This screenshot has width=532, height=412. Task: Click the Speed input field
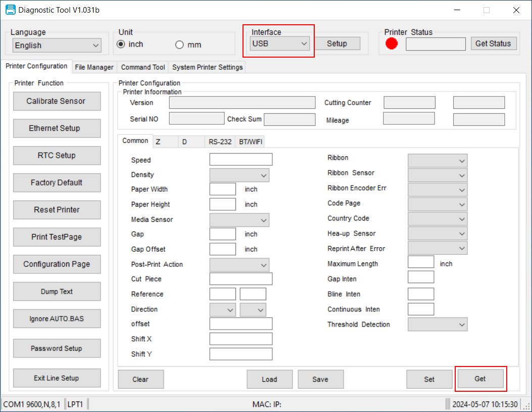(240, 160)
